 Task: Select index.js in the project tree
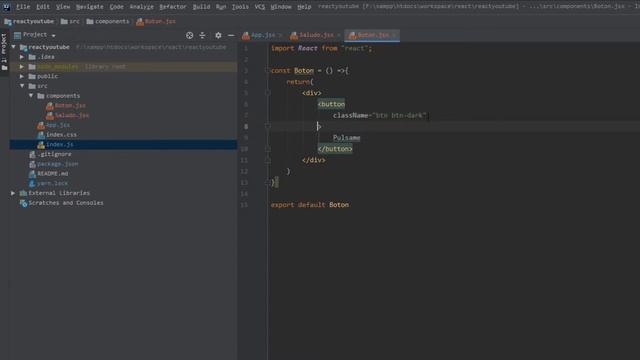(123, 144)
